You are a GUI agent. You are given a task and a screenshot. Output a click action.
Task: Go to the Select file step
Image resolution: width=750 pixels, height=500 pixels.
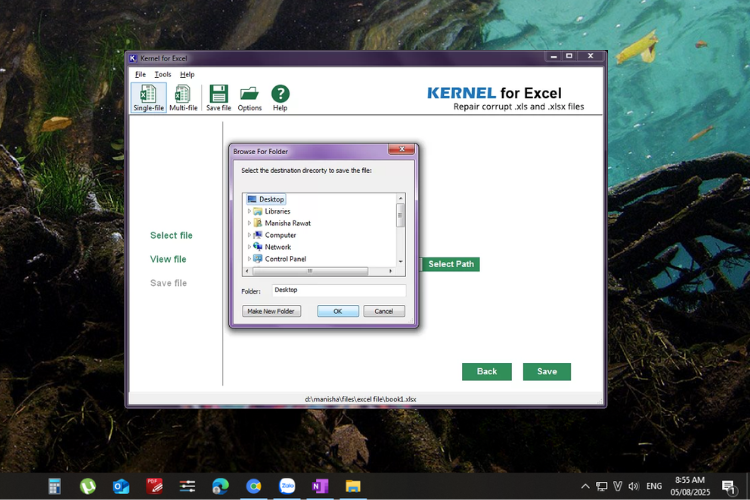[171, 235]
